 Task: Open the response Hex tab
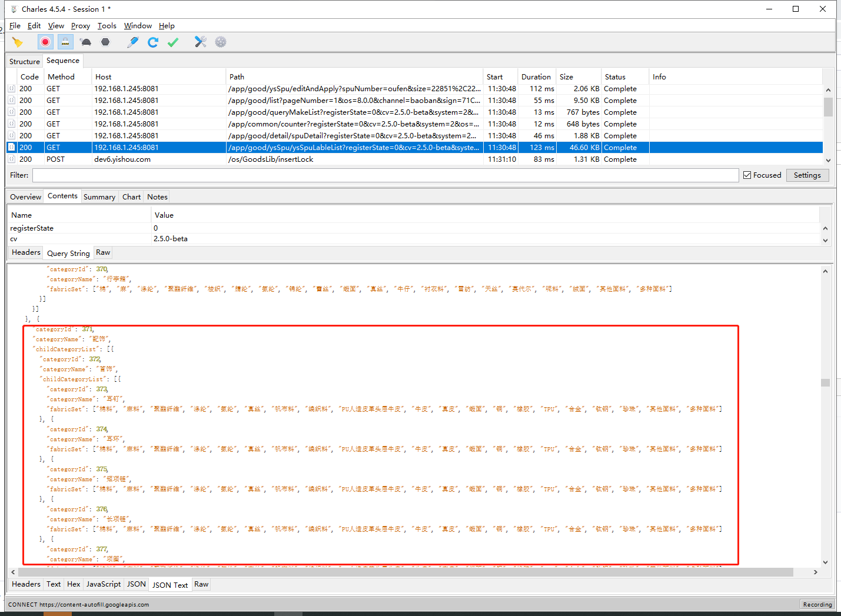pos(74,584)
